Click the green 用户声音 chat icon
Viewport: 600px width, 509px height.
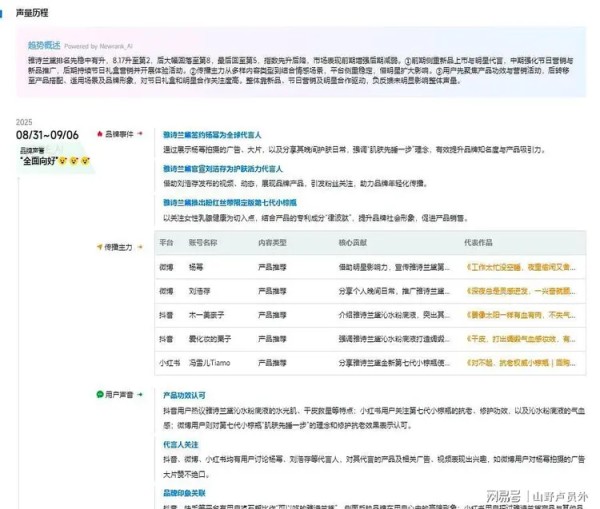pos(99,394)
